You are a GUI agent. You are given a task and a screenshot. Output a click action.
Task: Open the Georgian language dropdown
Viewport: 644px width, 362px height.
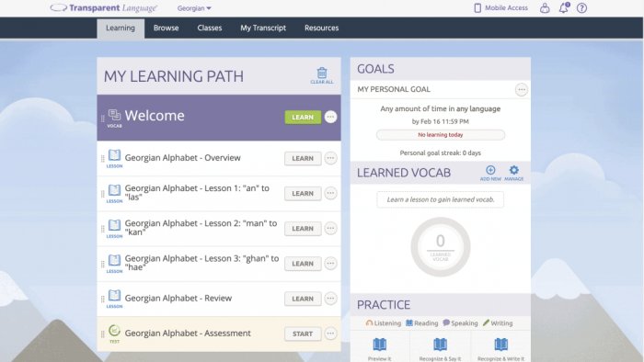[194, 8]
